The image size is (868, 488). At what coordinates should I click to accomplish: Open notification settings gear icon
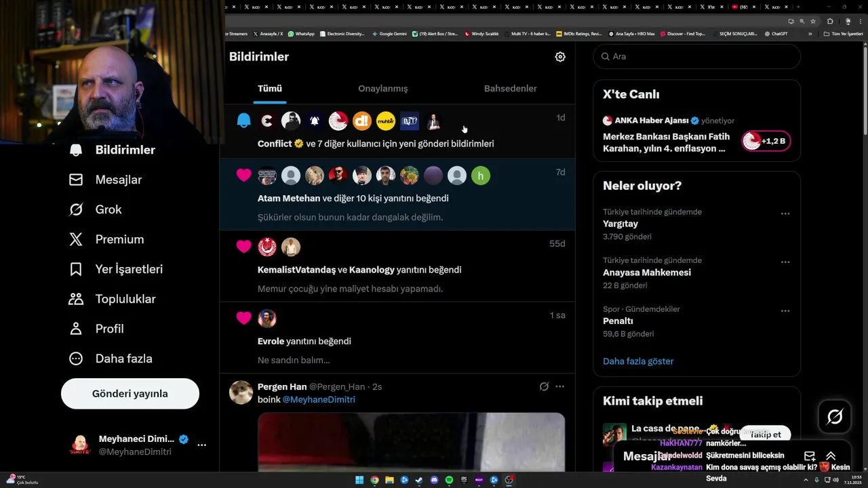[560, 57]
